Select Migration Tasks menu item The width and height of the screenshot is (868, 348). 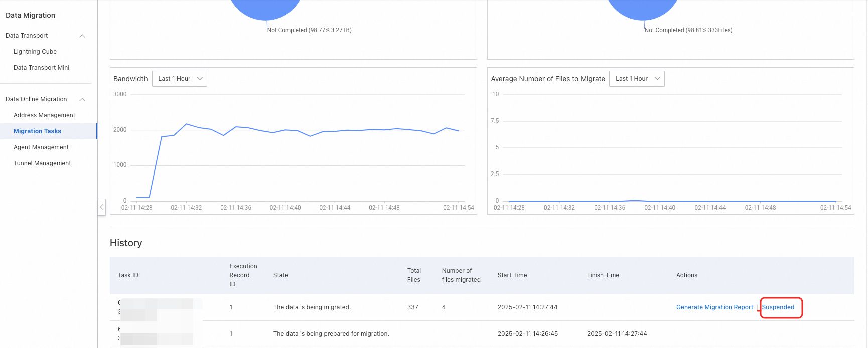pyautogui.click(x=38, y=131)
